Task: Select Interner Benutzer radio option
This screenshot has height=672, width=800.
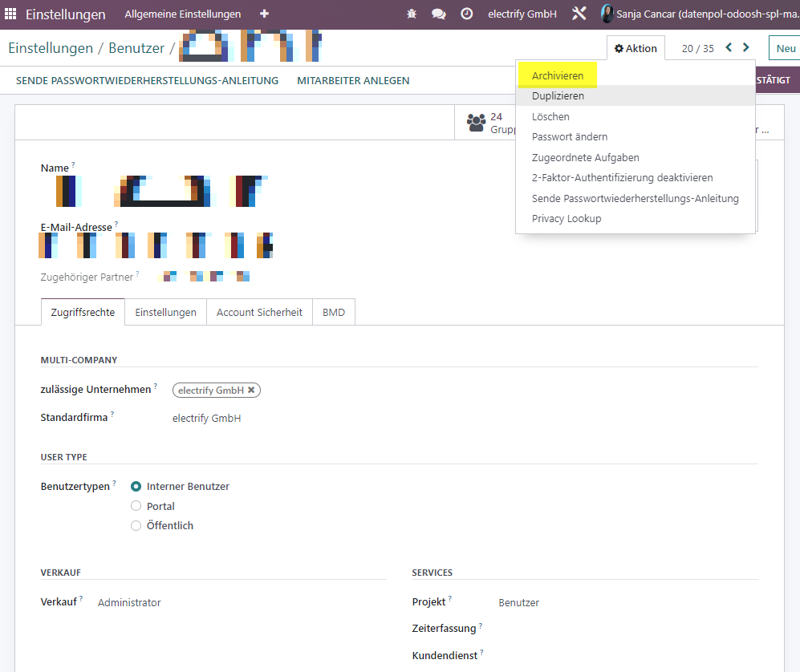Action: (136, 487)
